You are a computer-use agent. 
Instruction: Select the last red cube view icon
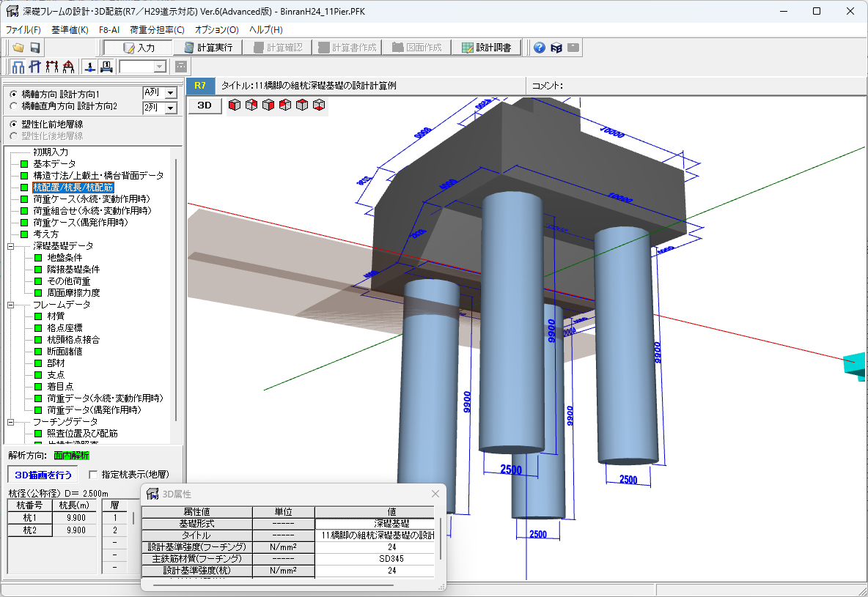pos(318,105)
